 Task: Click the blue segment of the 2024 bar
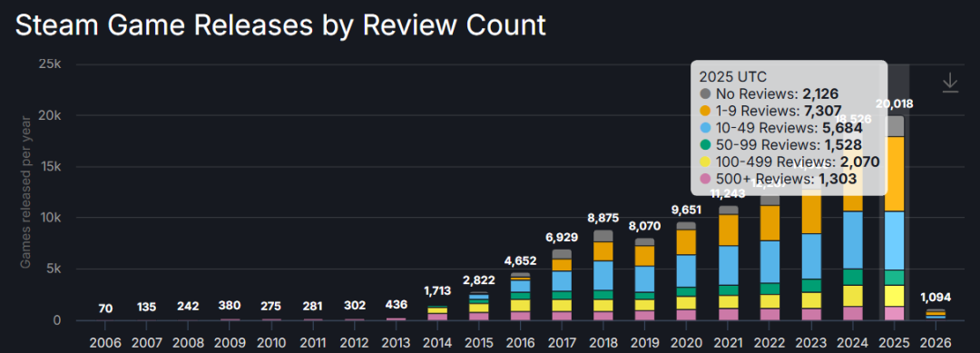[853, 240]
